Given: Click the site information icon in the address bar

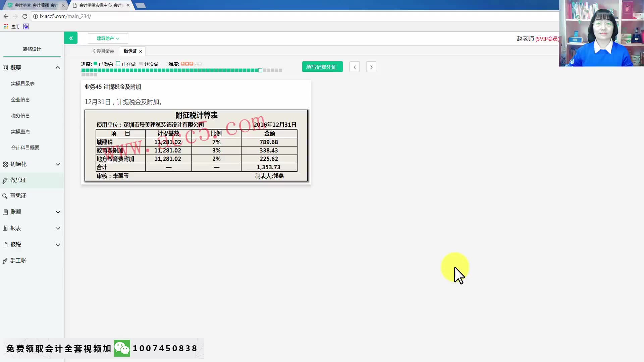Looking at the screenshot, I should coord(36,16).
